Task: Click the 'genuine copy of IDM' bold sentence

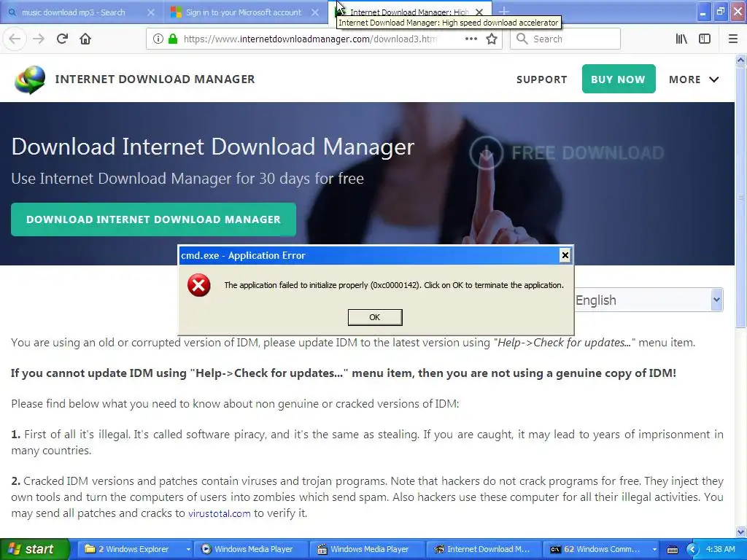Action: (344, 373)
